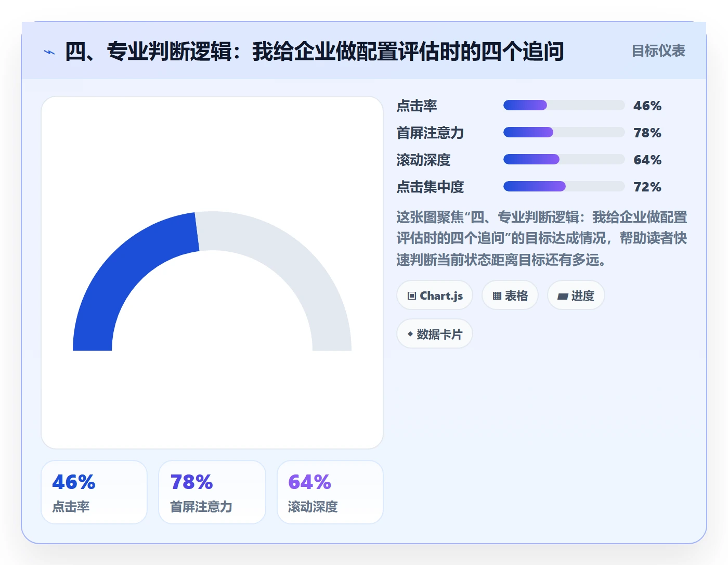Screen dimensions: 728x565
Task: Select the 进度 tag chip
Action: (x=576, y=296)
